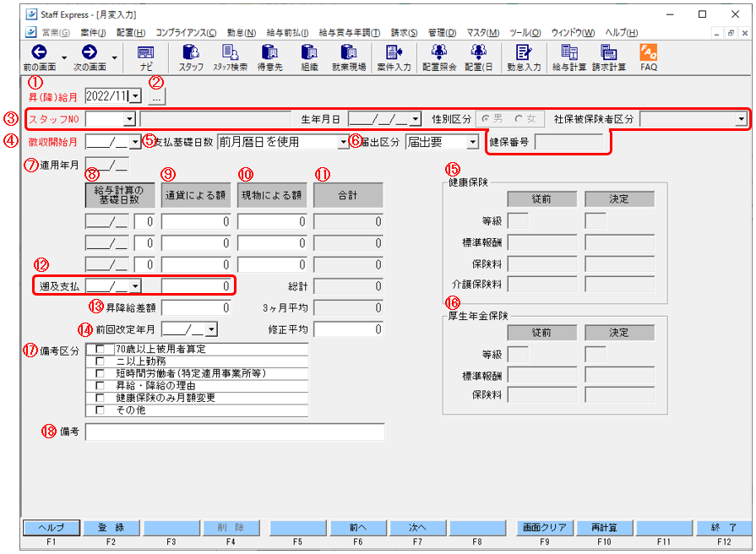
Task: Open the FAQ toolbar icon
Action: tap(649, 52)
